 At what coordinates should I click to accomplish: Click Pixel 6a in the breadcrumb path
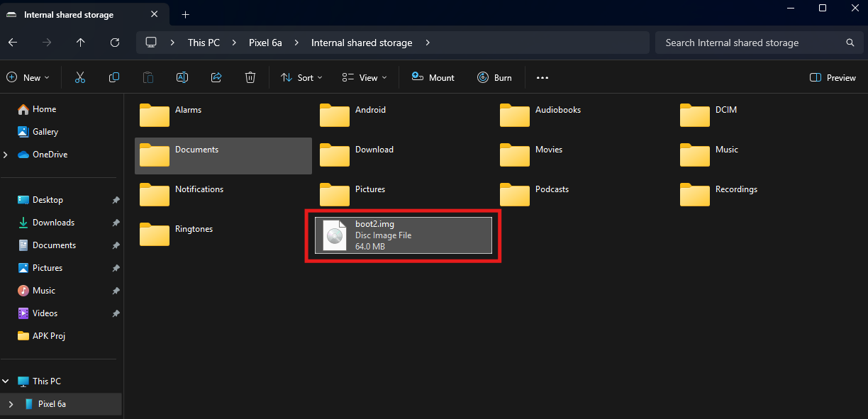click(265, 43)
